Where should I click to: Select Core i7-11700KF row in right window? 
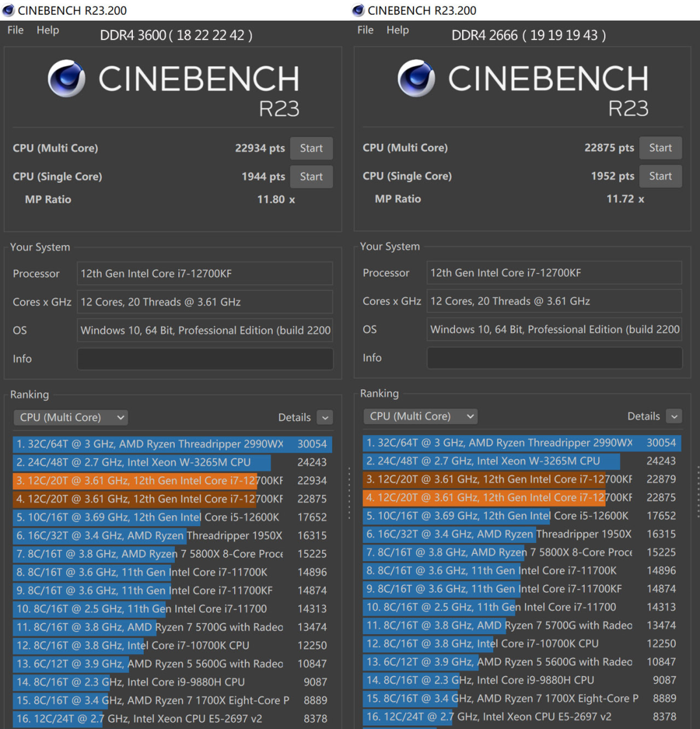point(522,589)
